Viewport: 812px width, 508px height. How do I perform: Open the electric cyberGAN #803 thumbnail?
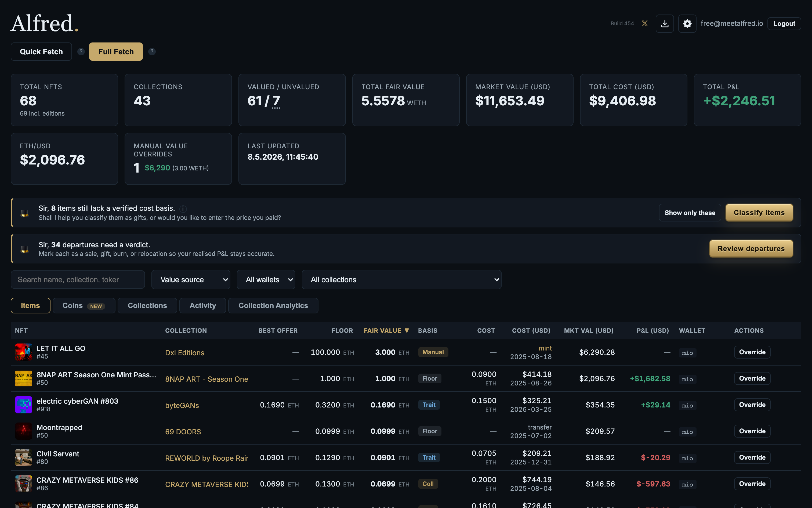[x=23, y=405]
